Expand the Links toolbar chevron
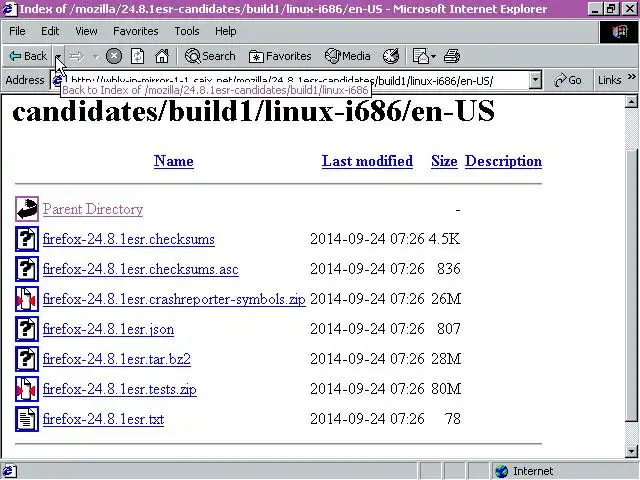Viewport: 640px width, 480px height. (x=632, y=77)
